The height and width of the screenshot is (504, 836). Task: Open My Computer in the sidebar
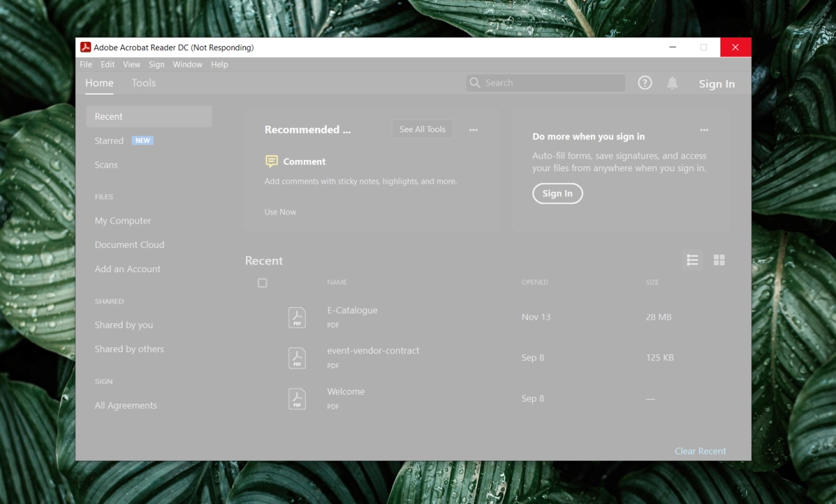[x=123, y=221]
